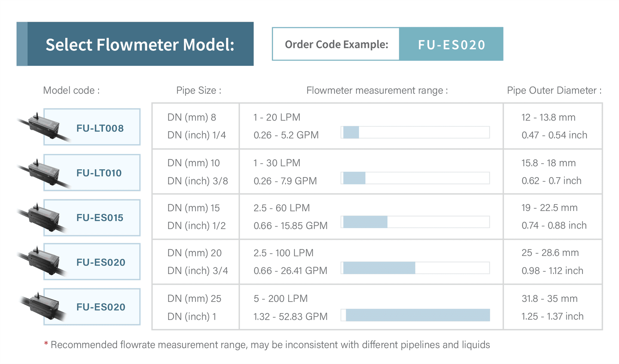Choose the FU-ES015 model code label
Image resolution: width=619 pixels, height=364 pixels.
(100, 218)
